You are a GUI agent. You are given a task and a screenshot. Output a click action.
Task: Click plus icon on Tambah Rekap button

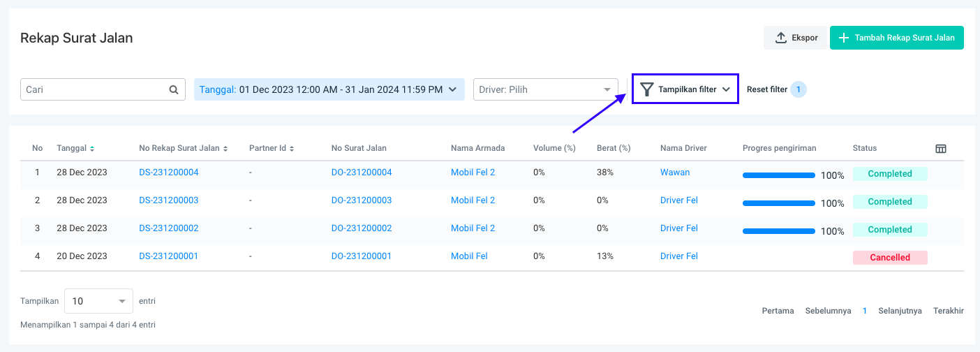844,38
